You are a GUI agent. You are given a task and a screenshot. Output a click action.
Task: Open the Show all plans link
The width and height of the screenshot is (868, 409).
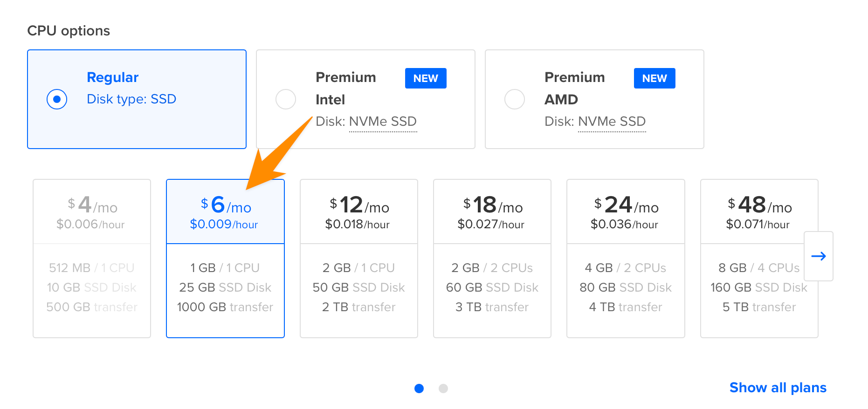(778, 388)
